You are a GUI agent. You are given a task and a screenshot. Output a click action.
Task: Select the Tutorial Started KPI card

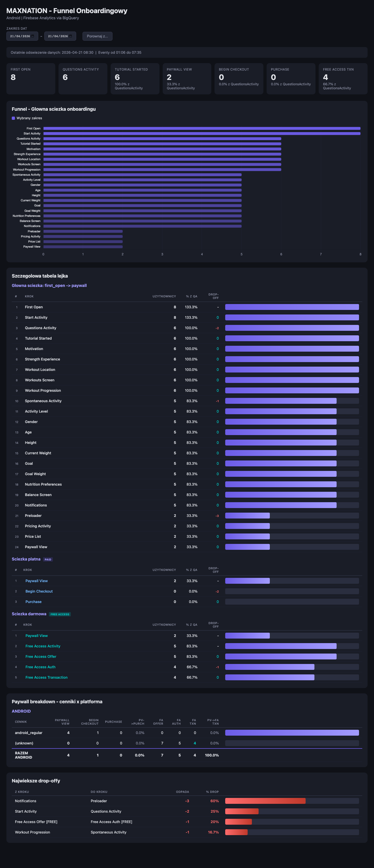(x=135, y=79)
